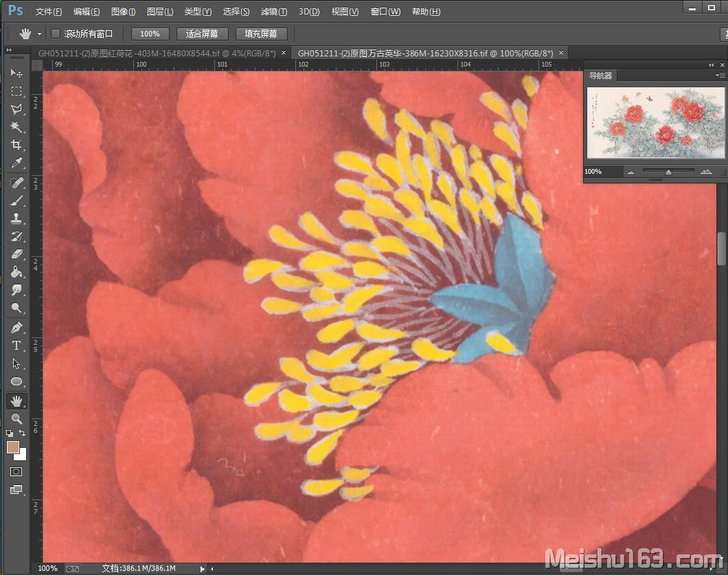The height and width of the screenshot is (575, 728).
Task: Click the navigator zoom out mountain icon
Action: point(630,172)
